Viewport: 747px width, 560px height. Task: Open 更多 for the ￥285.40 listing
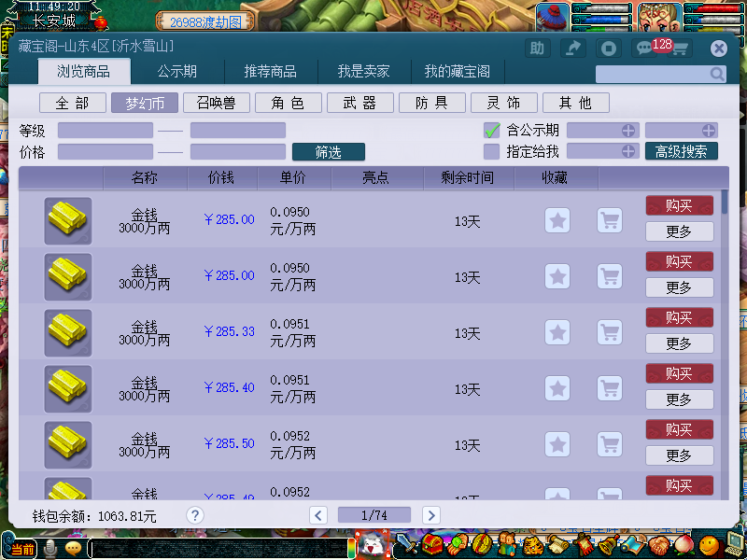680,399
